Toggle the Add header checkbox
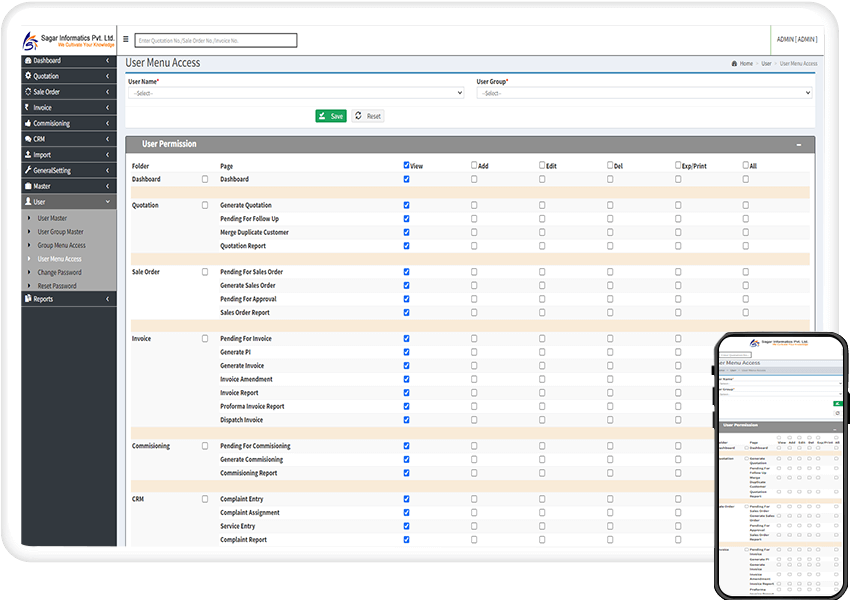The width and height of the screenshot is (850, 600). pyautogui.click(x=474, y=165)
